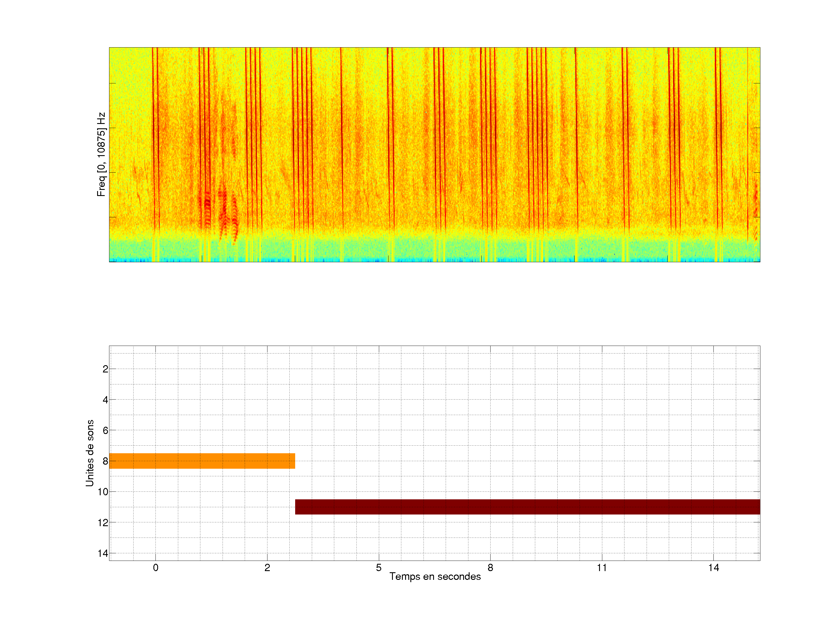The width and height of the screenshot is (840, 630).
Task: Click y-axis tick label 2
Action: pyautogui.click(x=105, y=369)
